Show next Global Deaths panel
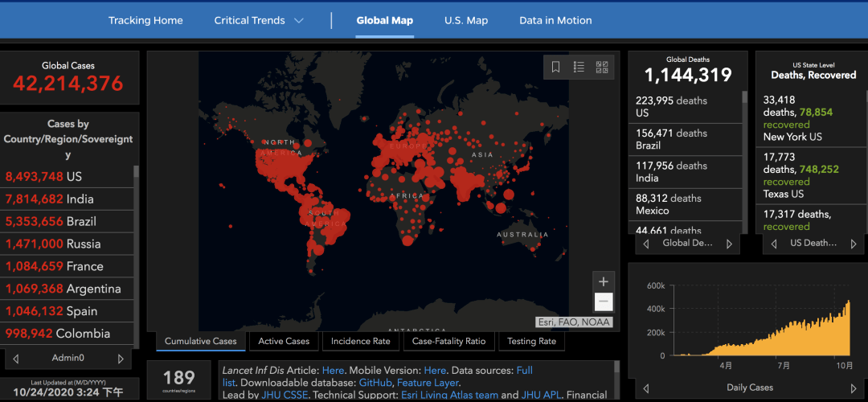This screenshot has height=402, width=868. pos(729,244)
